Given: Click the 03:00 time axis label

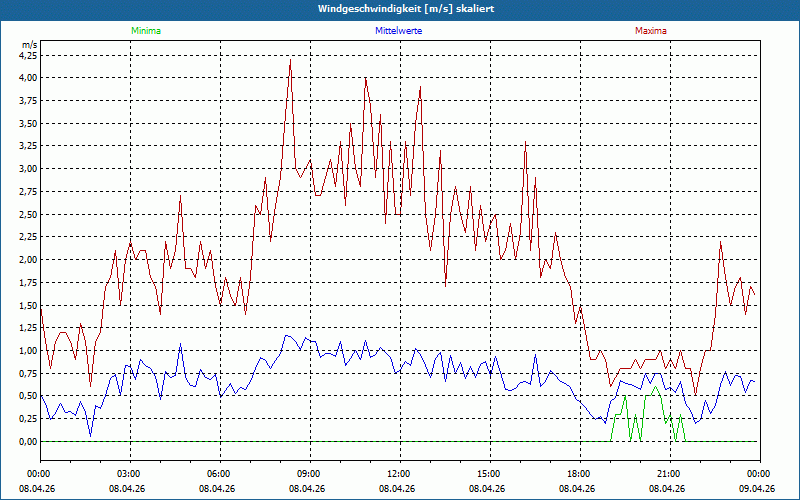Looking at the screenshot, I should point(127,474).
